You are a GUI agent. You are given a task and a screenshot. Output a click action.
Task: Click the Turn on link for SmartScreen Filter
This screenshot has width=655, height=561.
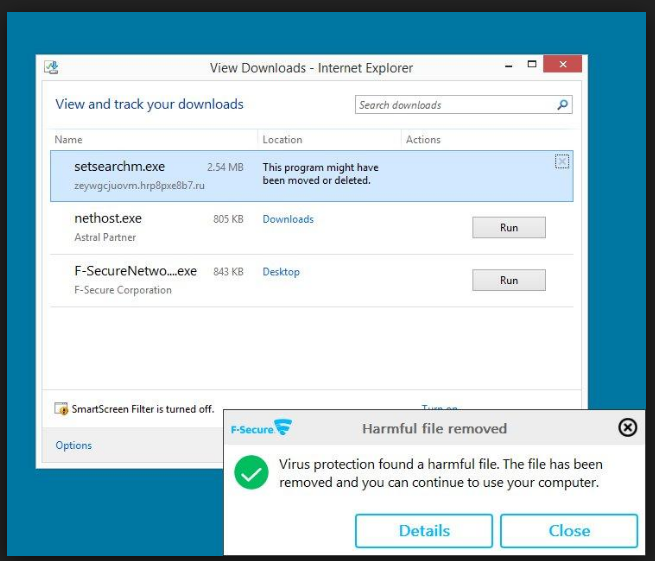click(439, 408)
